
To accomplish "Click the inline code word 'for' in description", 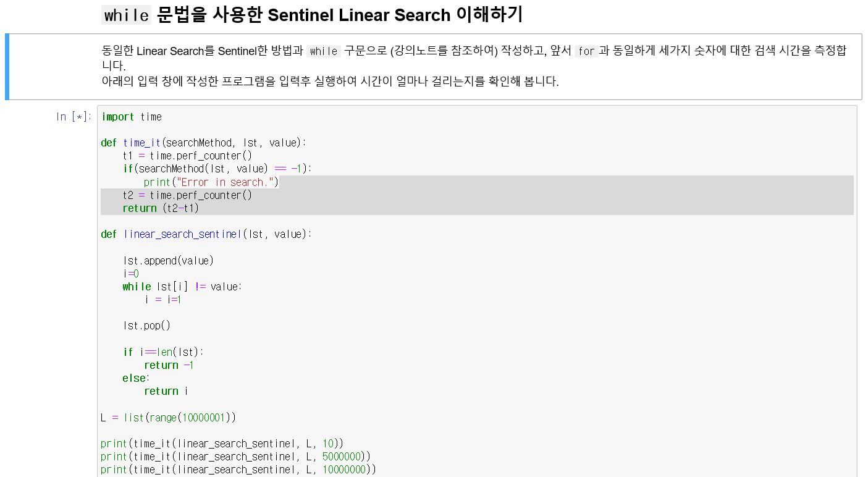I will tap(586, 51).
